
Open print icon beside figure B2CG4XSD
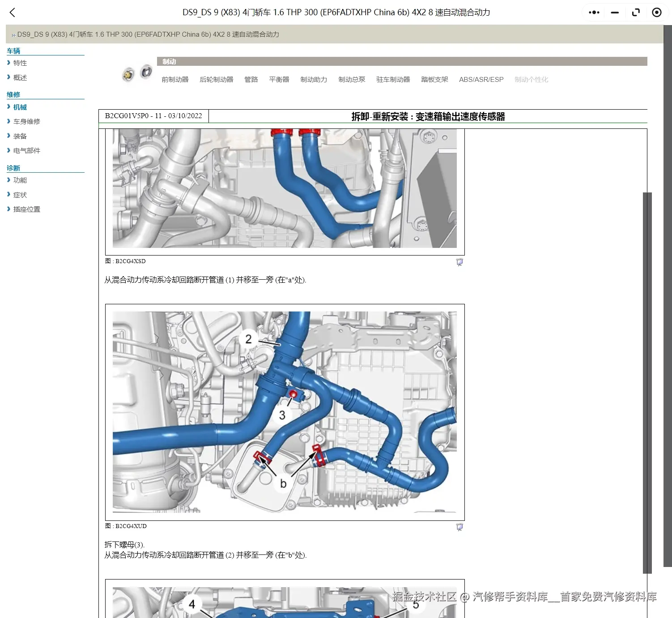click(x=460, y=262)
